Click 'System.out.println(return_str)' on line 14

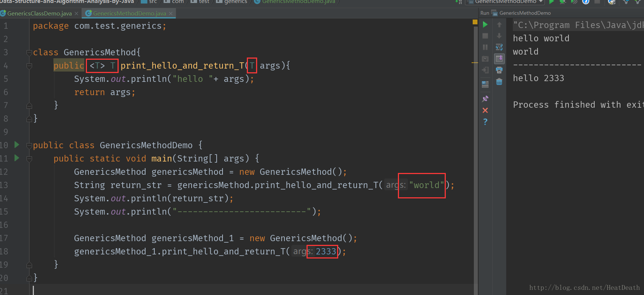[x=152, y=198]
